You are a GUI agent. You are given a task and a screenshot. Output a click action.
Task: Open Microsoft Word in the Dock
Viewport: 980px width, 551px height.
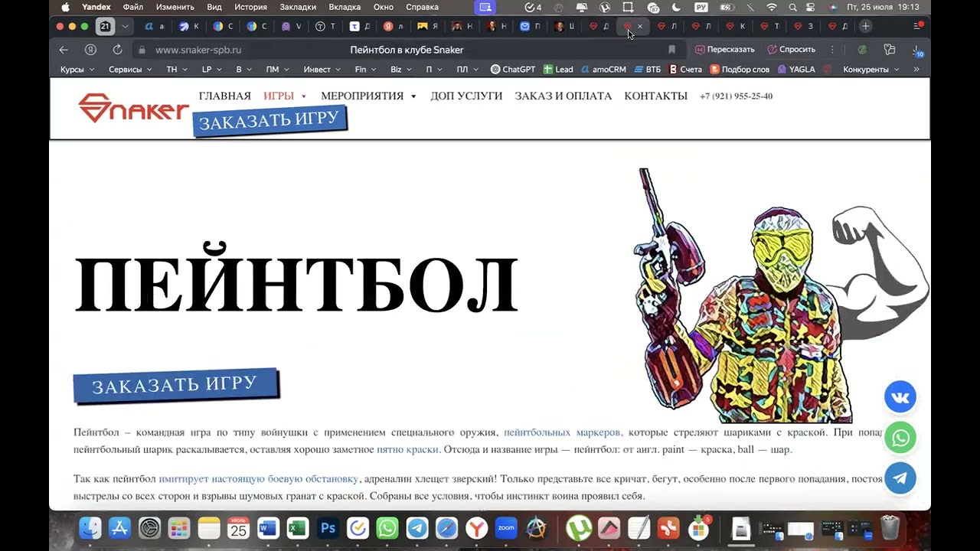pos(268,528)
